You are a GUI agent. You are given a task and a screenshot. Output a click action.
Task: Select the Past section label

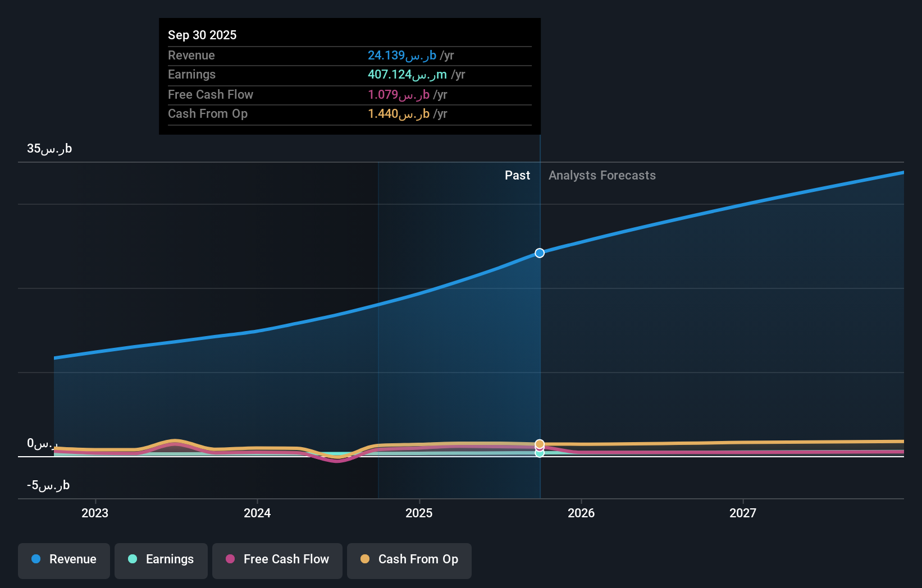click(x=517, y=175)
